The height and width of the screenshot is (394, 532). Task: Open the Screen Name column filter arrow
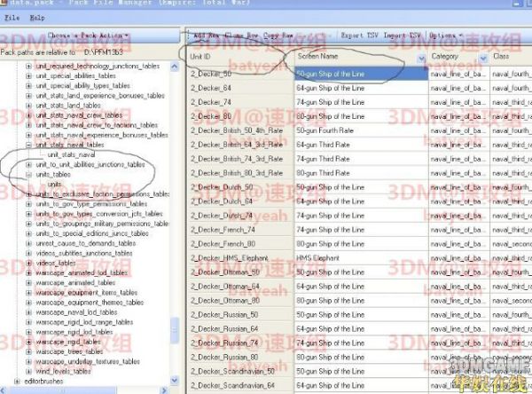pos(420,58)
